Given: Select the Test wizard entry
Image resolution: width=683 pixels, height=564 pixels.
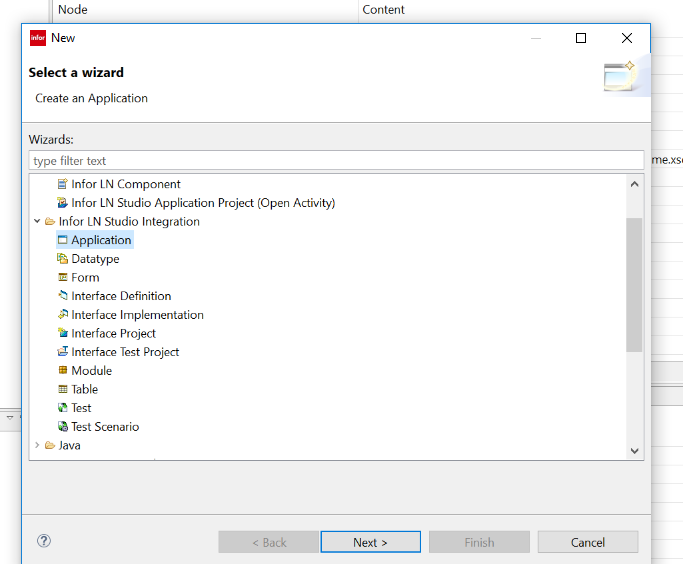Looking at the screenshot, I should coord(81,408).
